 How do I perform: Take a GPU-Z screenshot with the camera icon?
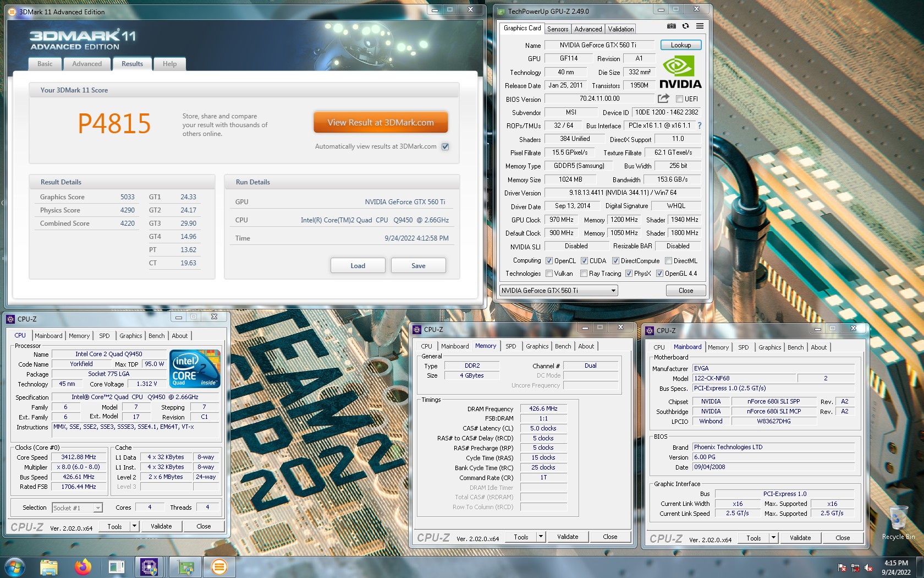pyautogui.click(x=672, y=26)
